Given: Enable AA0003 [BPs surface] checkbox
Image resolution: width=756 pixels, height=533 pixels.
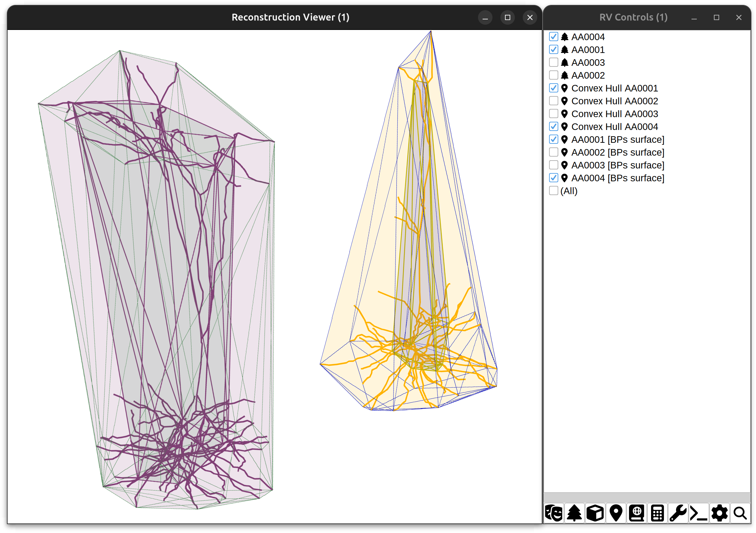Looking at the screenshot, I should [x=553, y=165].
